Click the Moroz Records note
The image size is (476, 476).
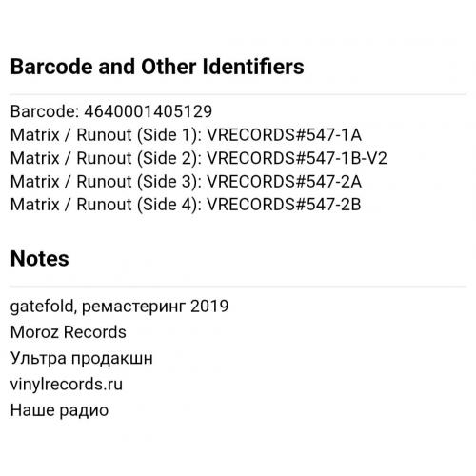click(x=69, y=332)
